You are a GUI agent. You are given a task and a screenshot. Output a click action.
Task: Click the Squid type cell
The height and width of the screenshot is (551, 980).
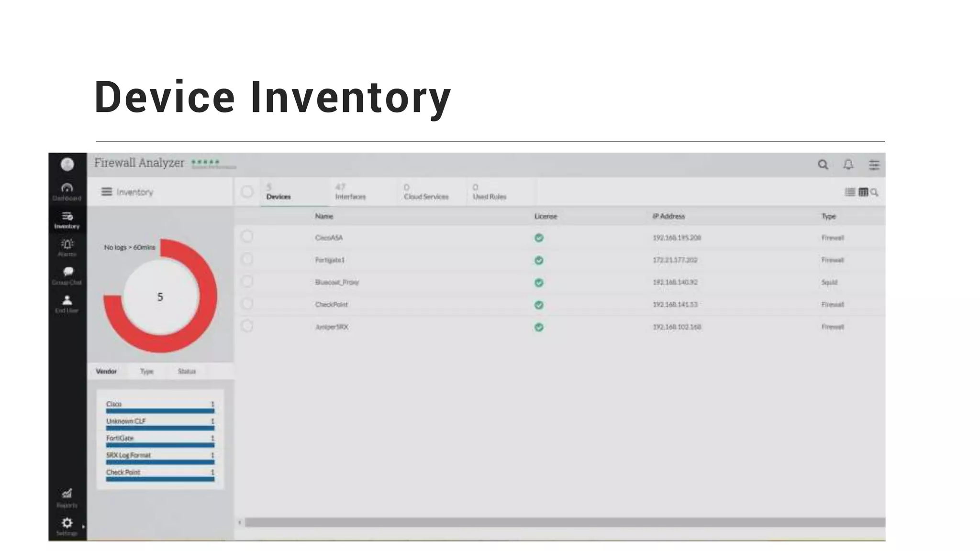point(829,282)
